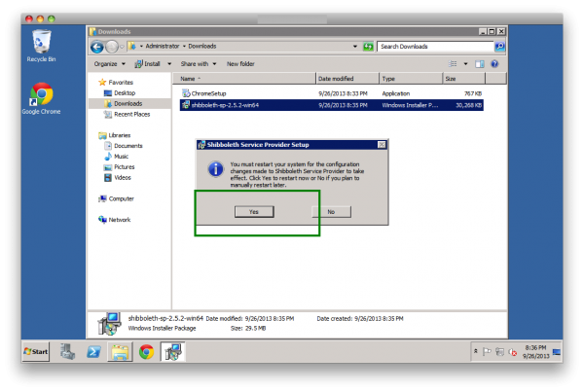584x392 pixels.
Task: Click New folder in the toolbar
Action: pyautogui.click(x=240, y=64)
